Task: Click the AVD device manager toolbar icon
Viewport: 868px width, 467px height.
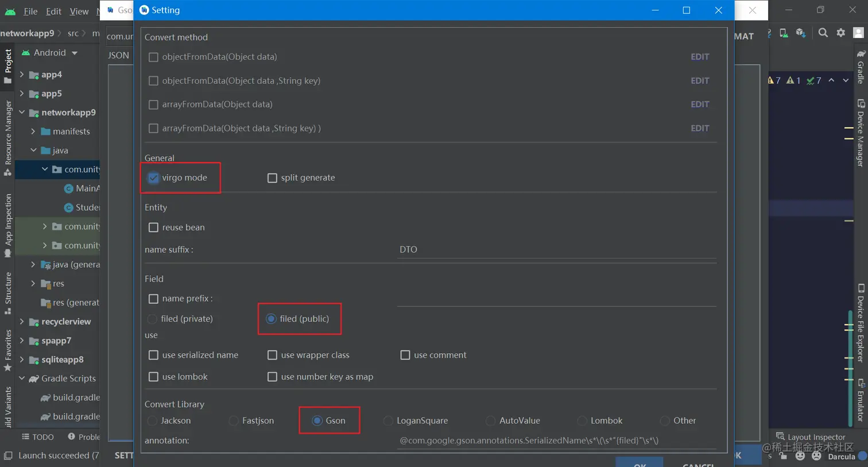Action: [784, 33]
